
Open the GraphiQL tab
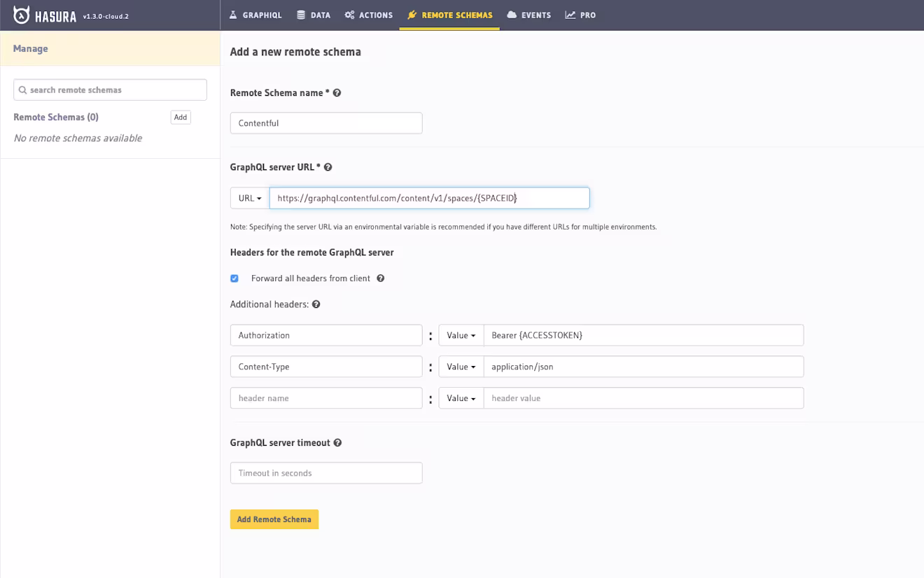click(255, 15)
